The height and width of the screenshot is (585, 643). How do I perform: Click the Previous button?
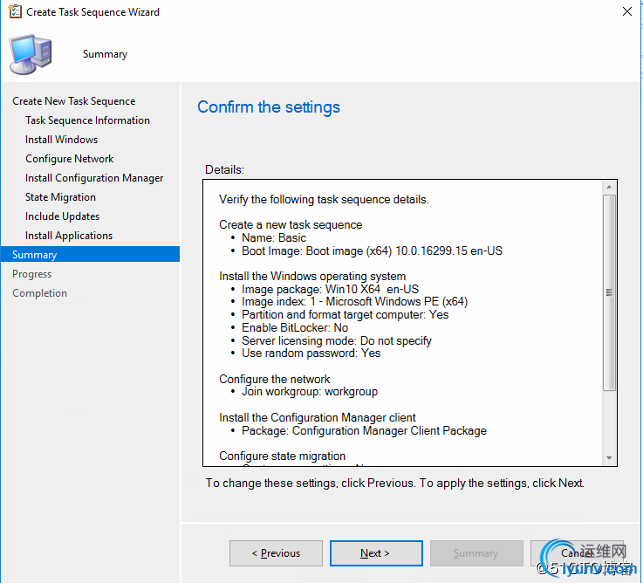pyautogui.click(x=276, y=554)
